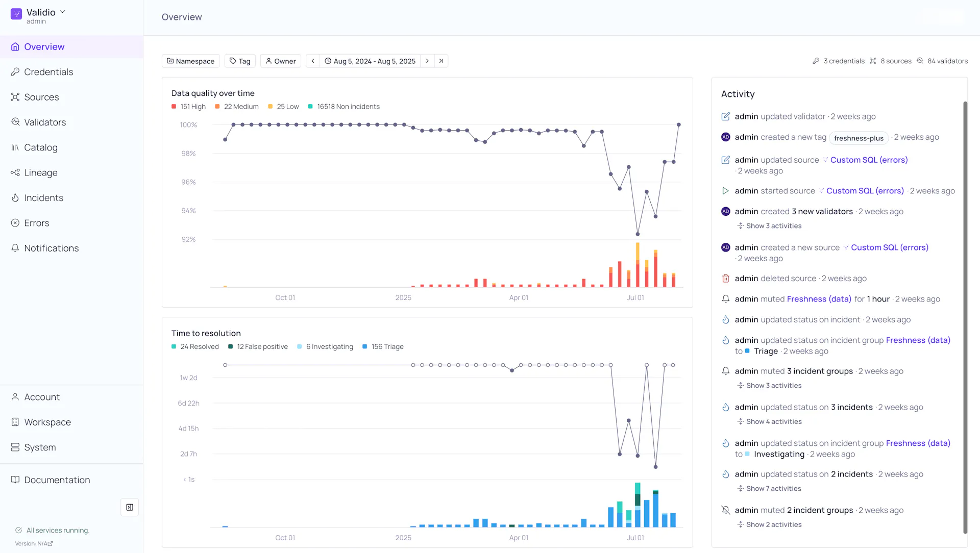Click the 8 sources summary link
This screenshot has width=980, height=553.
[x=891, y=61]
